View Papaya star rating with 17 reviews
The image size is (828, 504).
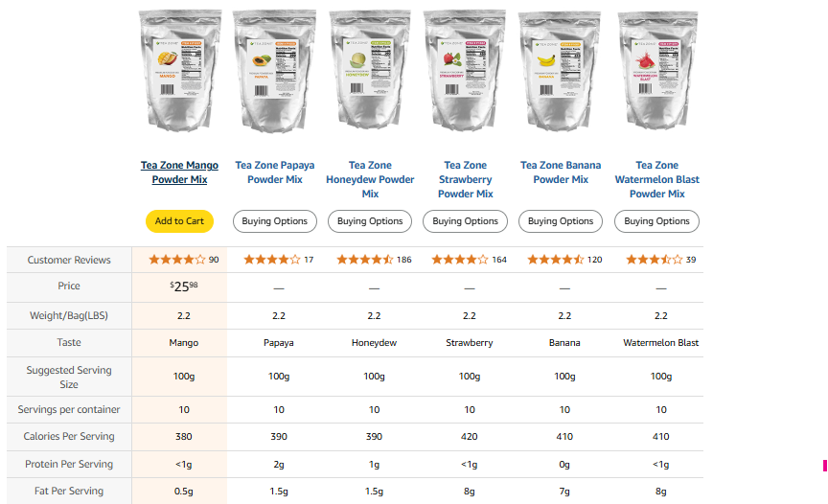[x=271, y=260]
